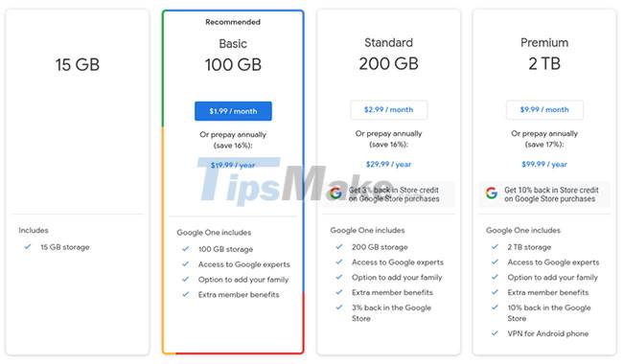623x364 pixels.
Task: Click checkmark next to 3% back in Google Store
Action: pyautogui.click(x=339, y=307)
